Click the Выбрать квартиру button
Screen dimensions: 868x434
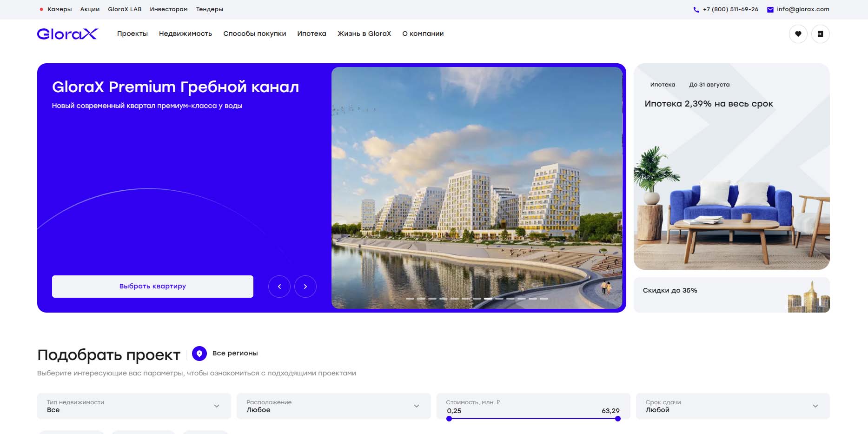coord(152,287)
